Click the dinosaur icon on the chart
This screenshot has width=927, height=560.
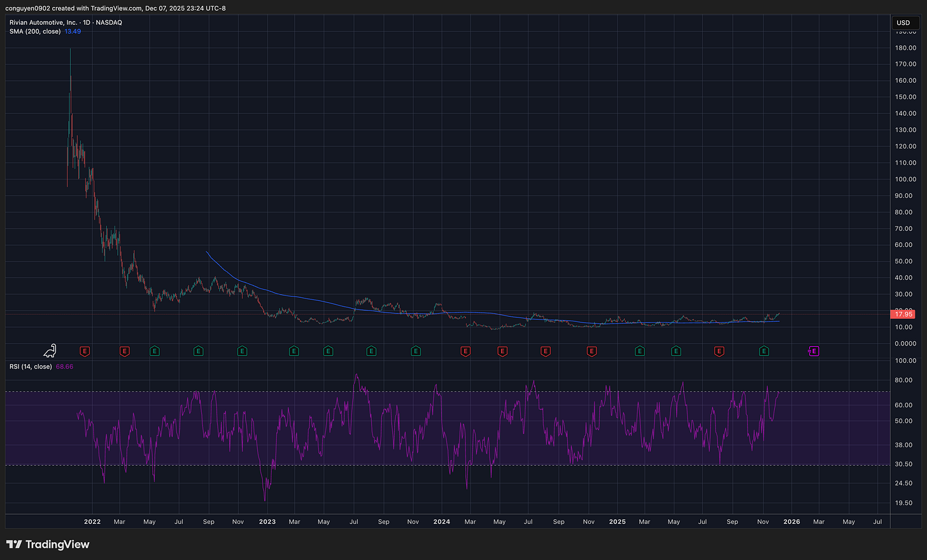50,350
